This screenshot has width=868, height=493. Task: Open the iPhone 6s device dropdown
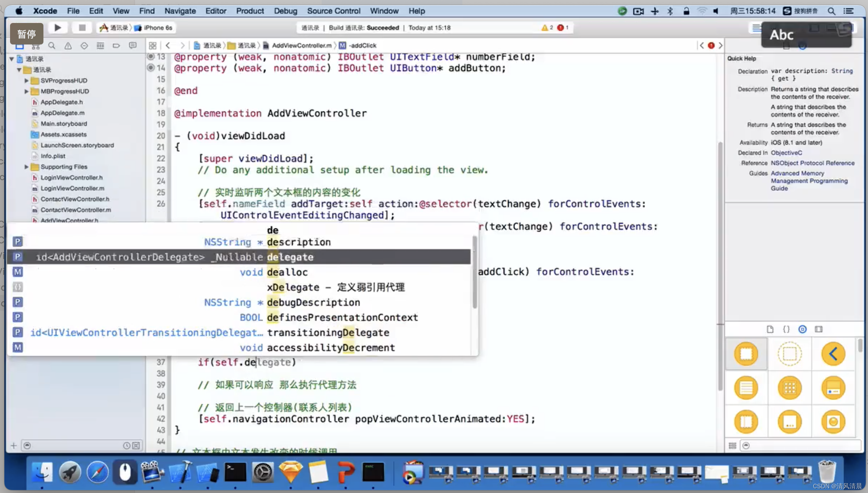pos(153,28)
